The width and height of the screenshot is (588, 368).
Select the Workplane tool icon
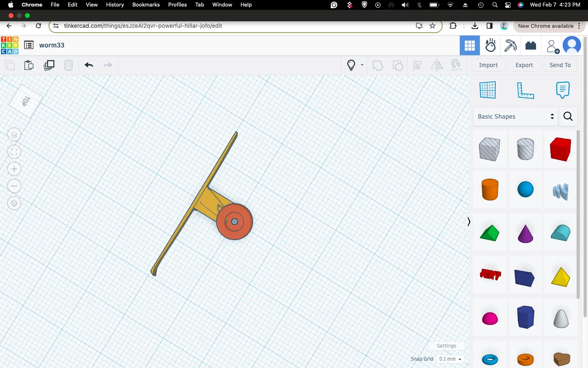pos(488,90)
